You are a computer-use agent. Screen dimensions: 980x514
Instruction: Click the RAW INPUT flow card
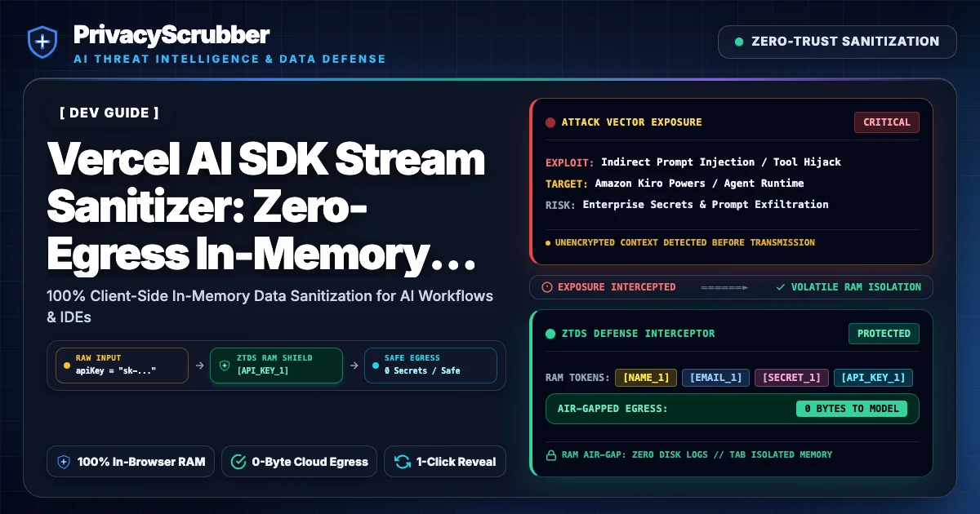click(121, 366)
